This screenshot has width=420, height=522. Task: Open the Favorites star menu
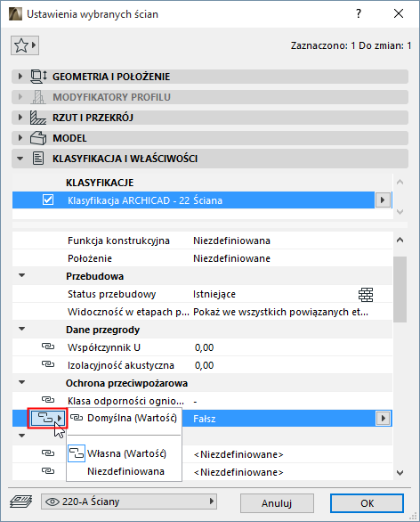25,45
